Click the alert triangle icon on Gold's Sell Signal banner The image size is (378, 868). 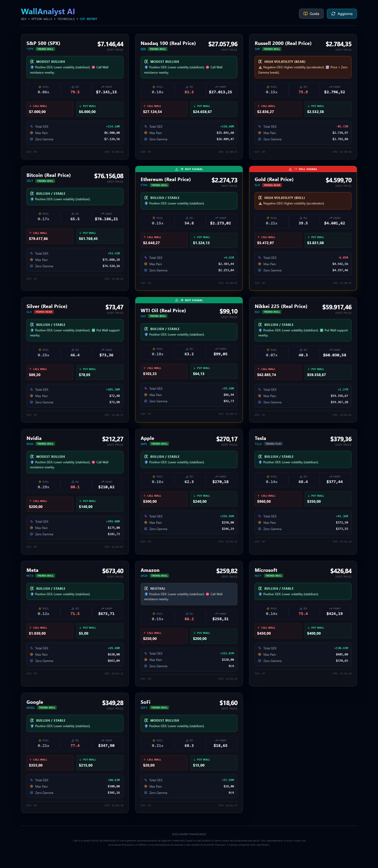pos(291,169)
